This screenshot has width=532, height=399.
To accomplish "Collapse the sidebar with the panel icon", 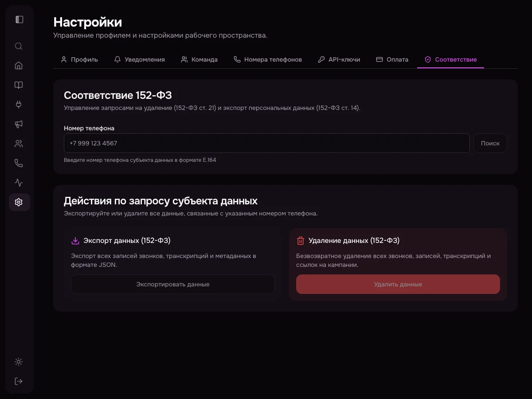I will tap(19, 19).
